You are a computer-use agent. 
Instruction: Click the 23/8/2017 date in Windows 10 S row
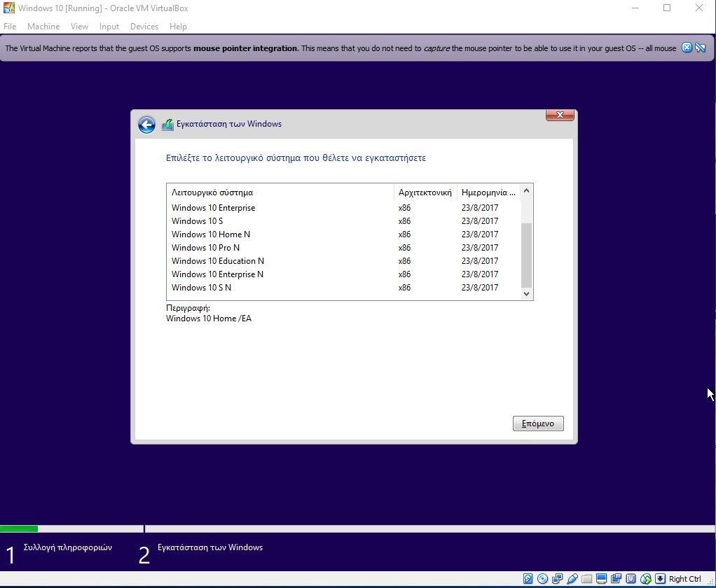click(480, 220)
